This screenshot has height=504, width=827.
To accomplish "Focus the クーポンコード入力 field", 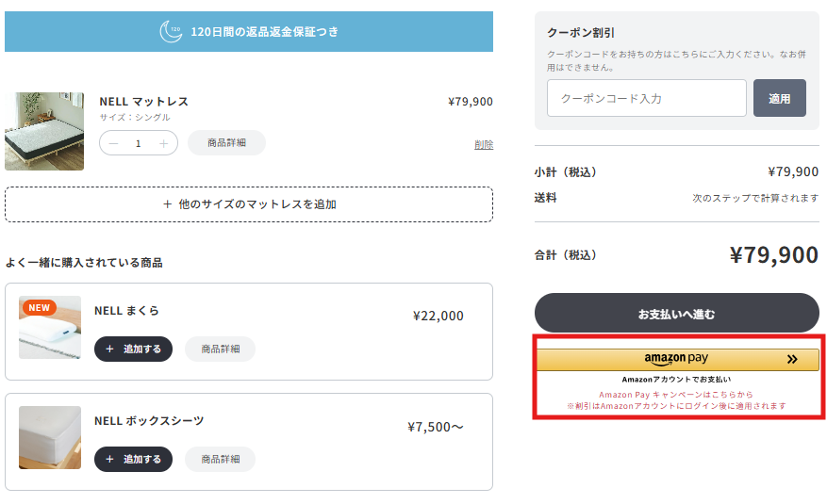I will [647, 98].
